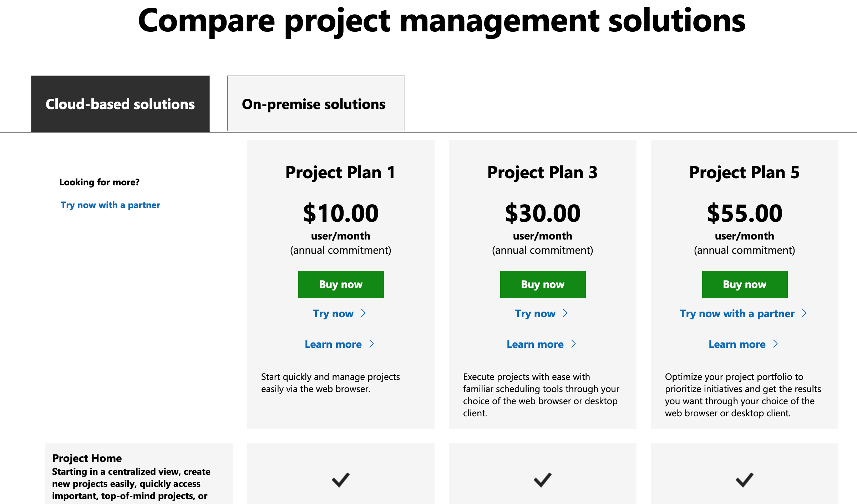Open Learn more text for Project Plan 5
The height and width of the screenshot is (504, 857).
tap(737, 344)
